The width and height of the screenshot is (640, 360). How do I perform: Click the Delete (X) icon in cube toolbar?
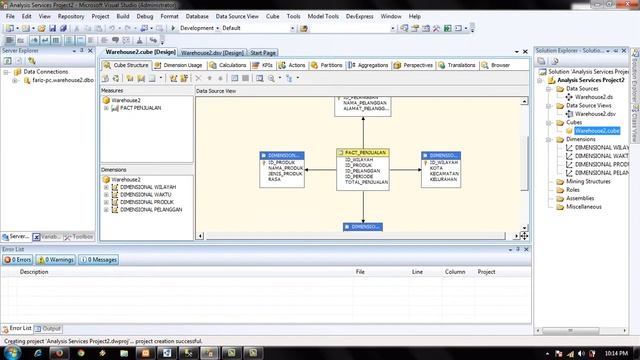click(198, 78)
